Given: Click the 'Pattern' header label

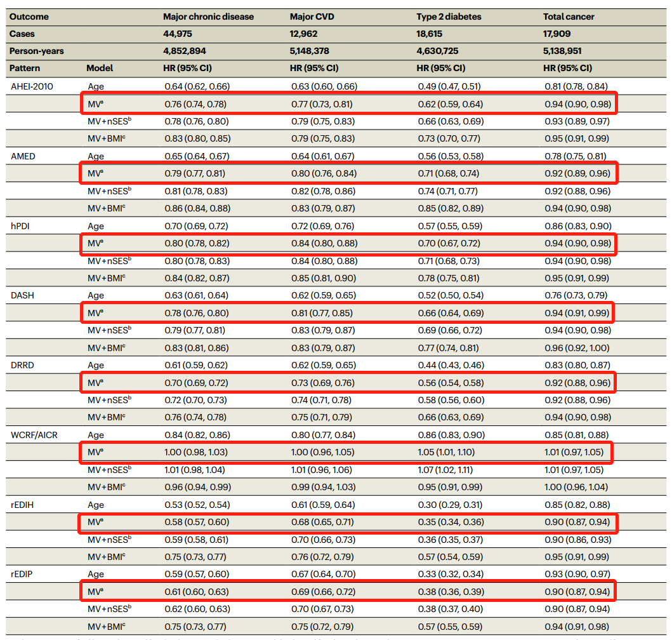Looking at the screenshot, I should point(25,68).
